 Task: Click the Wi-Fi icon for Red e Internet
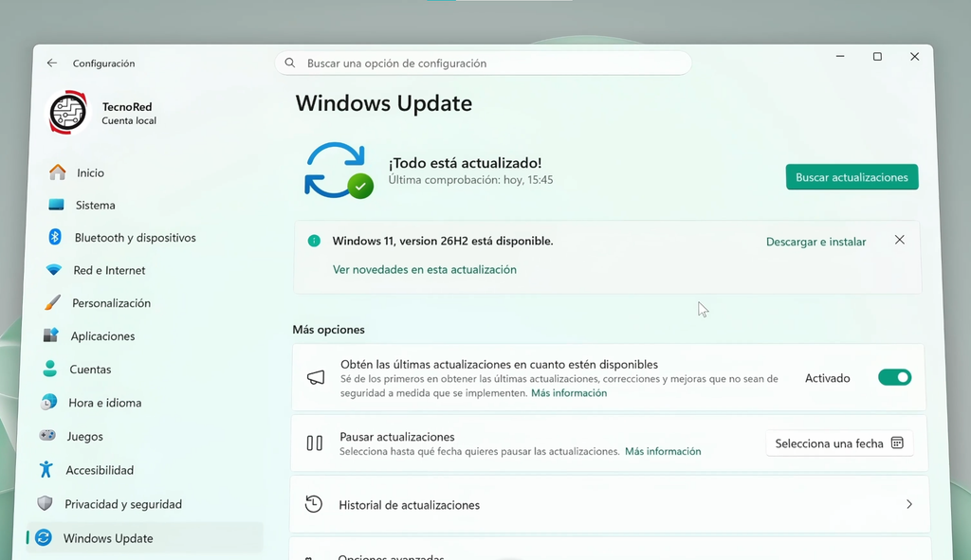coord(54,270)
